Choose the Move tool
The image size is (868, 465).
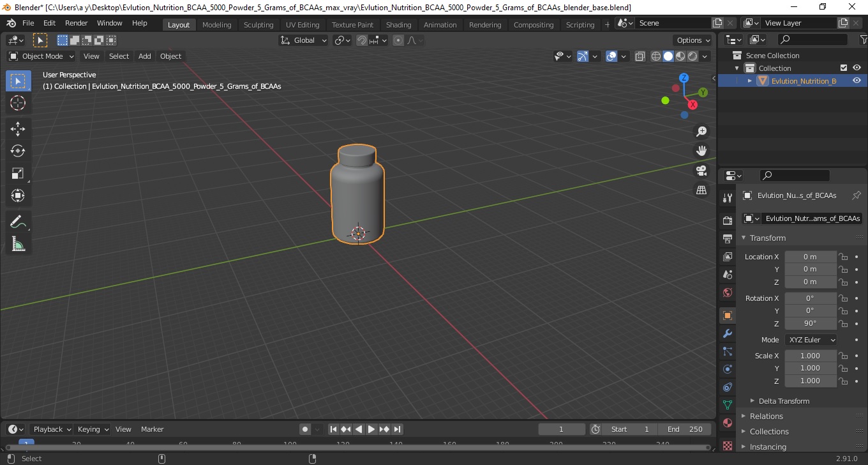point(18,129)
